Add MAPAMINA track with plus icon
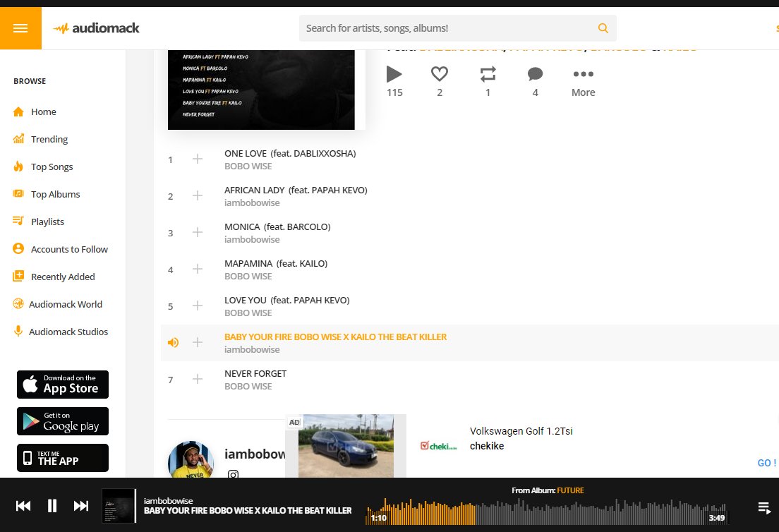This screenshot has height=532, width=779. pos(198,270)
